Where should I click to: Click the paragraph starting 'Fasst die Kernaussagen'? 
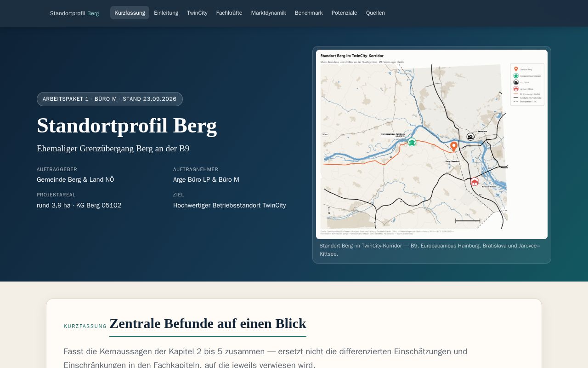[x=266, y=358]
